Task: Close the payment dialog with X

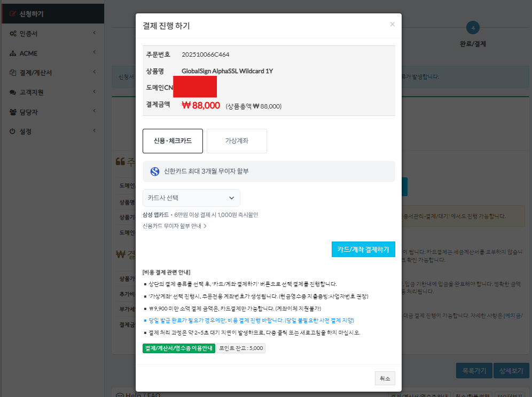Action: pos(392,24)
